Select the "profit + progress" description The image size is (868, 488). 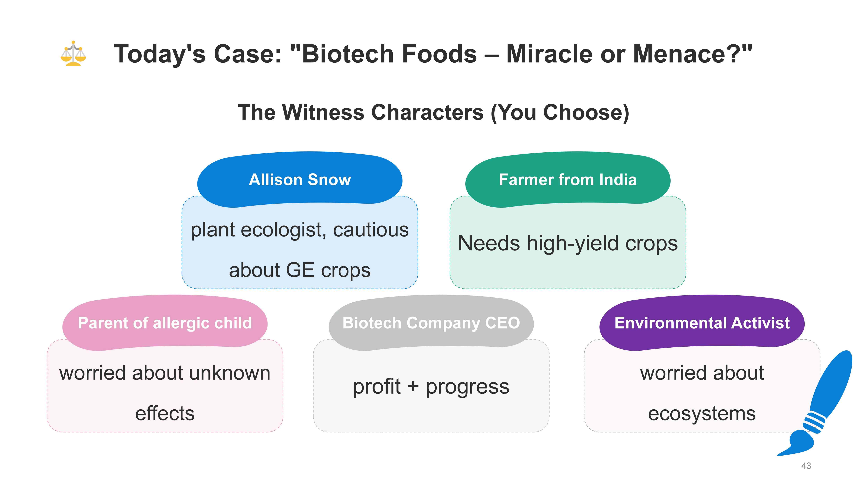tap(431, 386)
